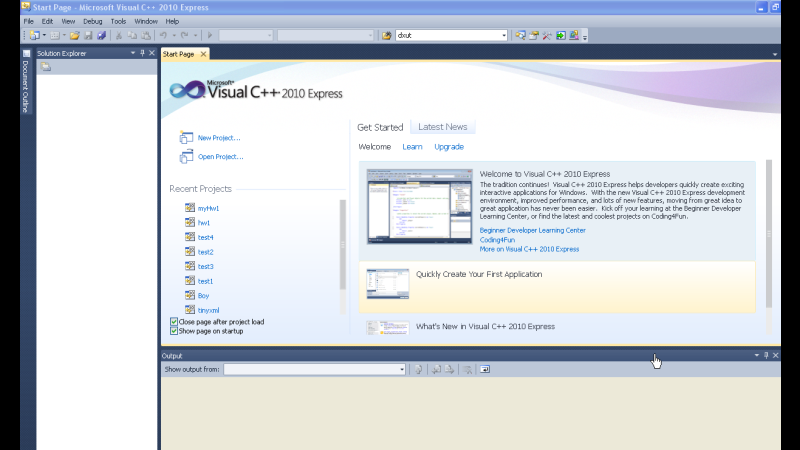Click the Add New Item toolbar icon
This screenshot has height=450, width=800.
pyautogui.click(x=55, y=35)
